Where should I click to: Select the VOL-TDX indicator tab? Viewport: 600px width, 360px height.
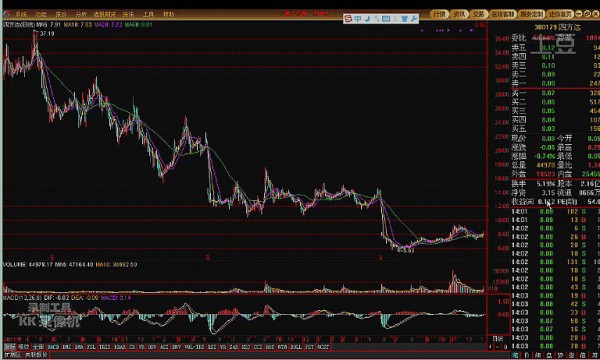(x=194, y=347)
